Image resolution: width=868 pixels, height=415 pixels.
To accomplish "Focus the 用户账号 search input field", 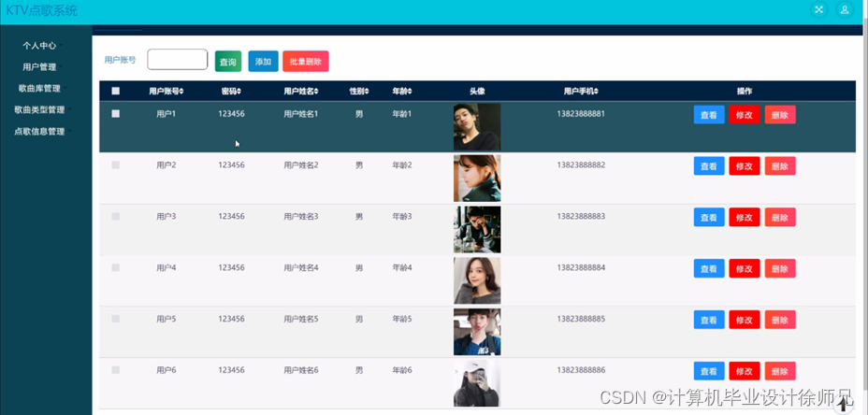I will coord(177,60).
